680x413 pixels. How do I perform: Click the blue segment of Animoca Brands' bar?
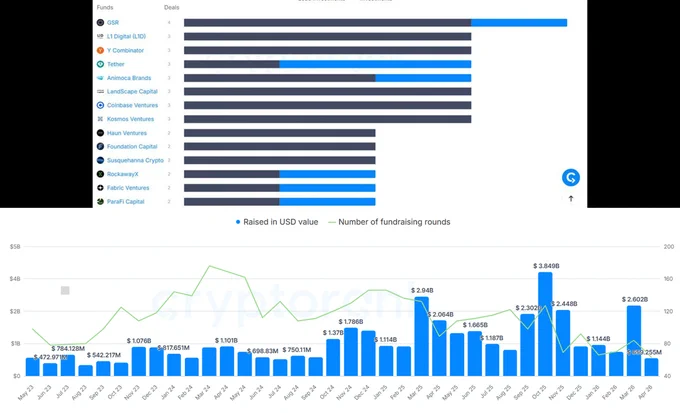coord(423,78)
